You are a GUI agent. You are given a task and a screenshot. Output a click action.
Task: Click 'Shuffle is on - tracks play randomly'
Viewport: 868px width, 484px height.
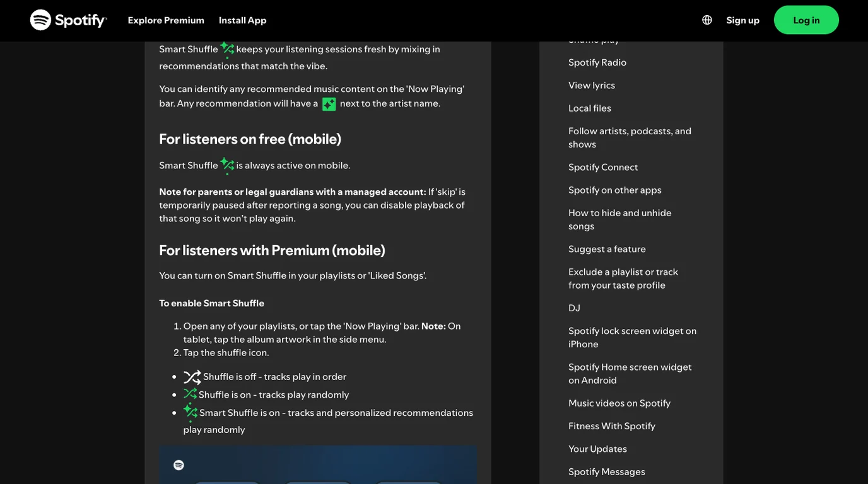pos(274,395)
